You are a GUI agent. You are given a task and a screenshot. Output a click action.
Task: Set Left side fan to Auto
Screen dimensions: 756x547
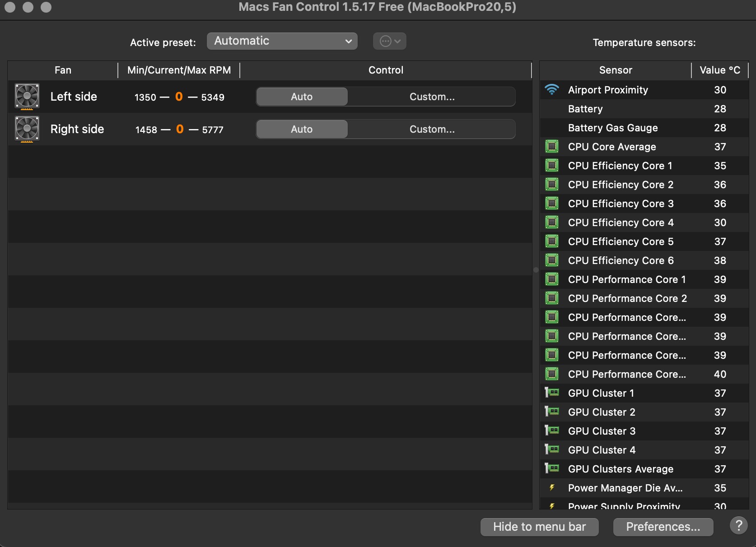point(302,97)
